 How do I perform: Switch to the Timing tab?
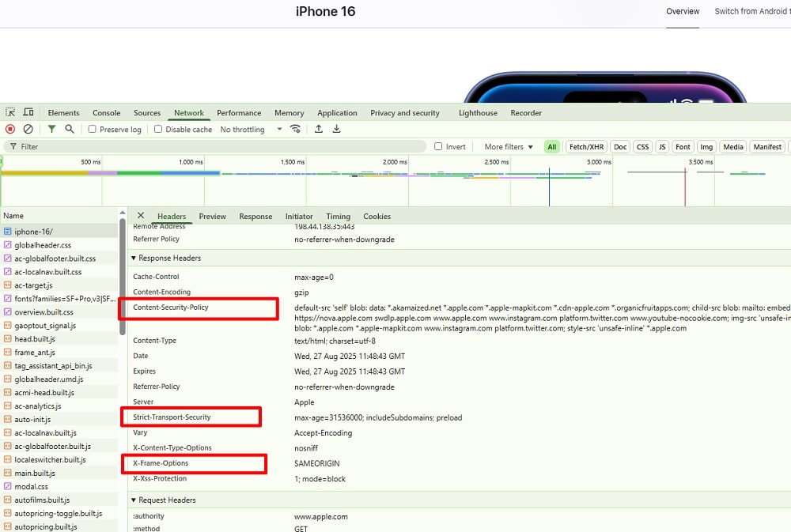coord(338,216)
